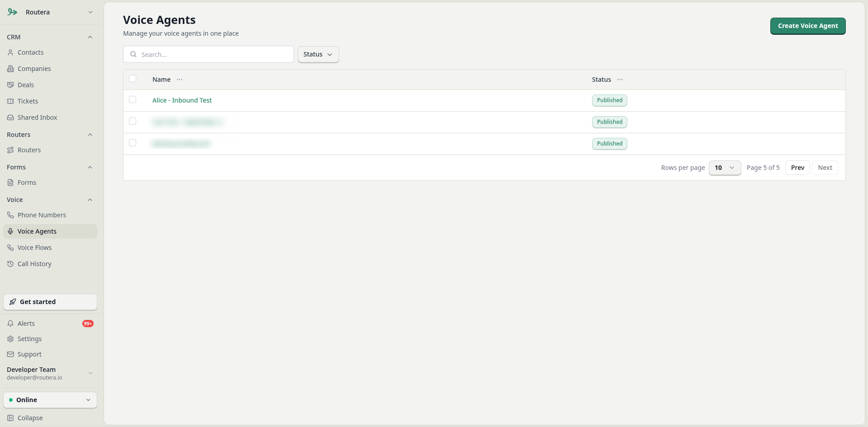
Task: Click developer@routera.io email text
Action: [x=34, y=378]
